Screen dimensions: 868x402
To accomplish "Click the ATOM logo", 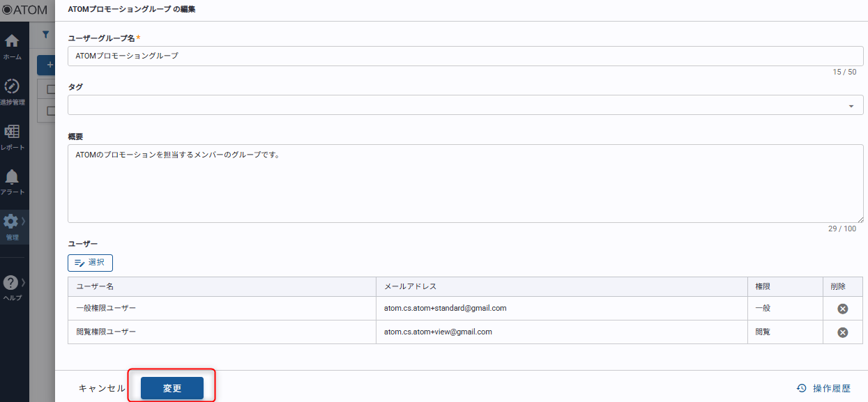I will click(24, 10).
